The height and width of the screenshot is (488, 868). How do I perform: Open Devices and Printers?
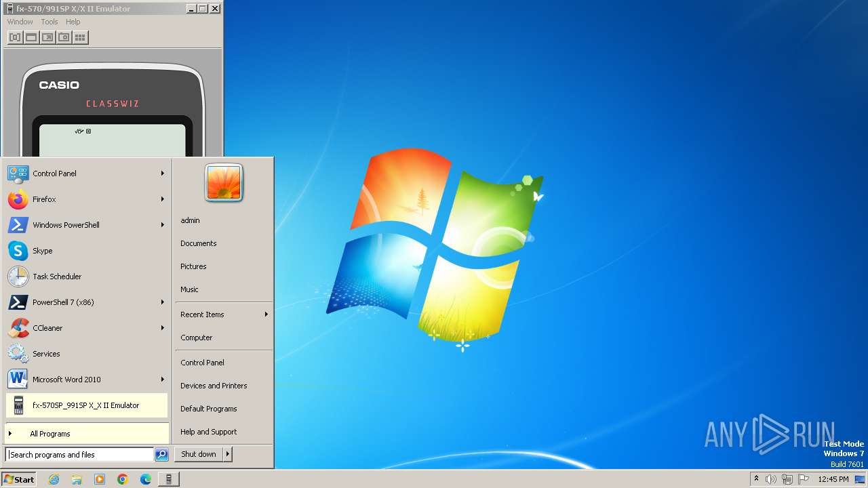(224, 386)
